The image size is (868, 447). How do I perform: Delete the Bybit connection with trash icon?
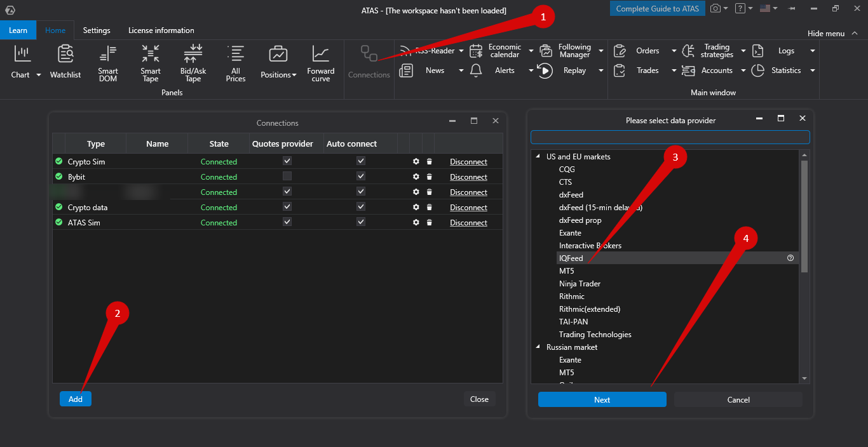(x=429, y=177)
